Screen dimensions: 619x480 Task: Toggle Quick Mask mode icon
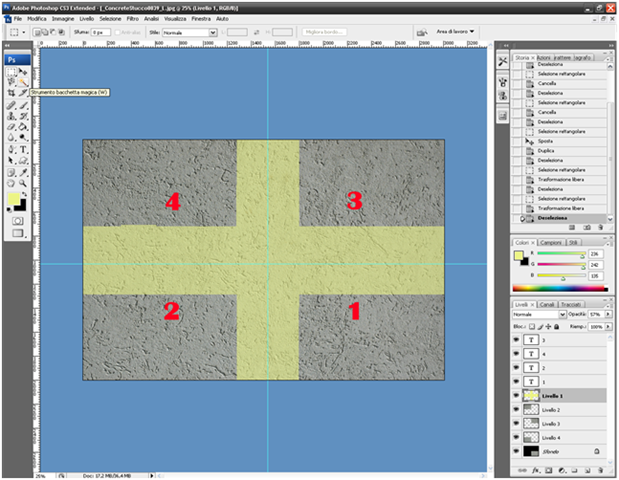click(x=17, y=219)
